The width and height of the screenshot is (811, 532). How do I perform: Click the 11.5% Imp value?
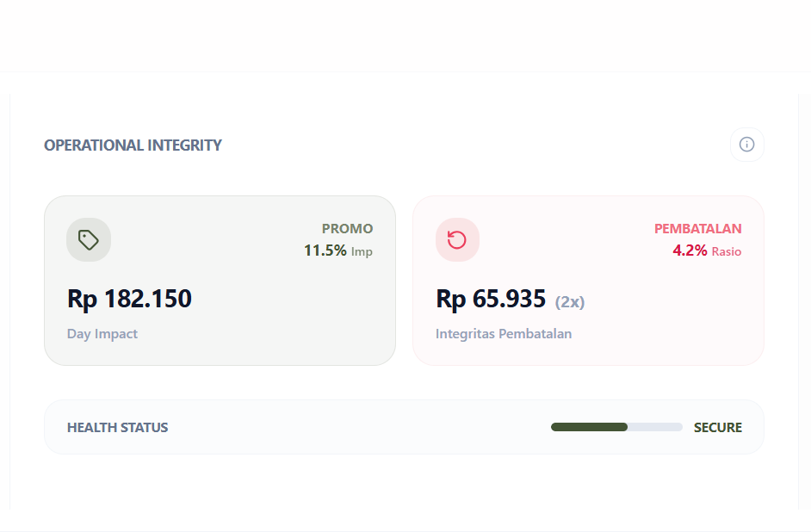[337, 251]
